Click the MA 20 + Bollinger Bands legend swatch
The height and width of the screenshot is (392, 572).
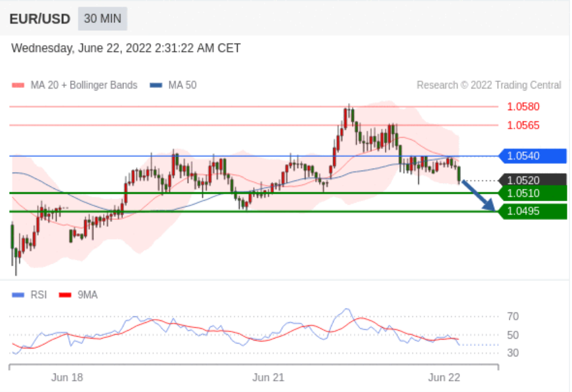tap(18, 85)
